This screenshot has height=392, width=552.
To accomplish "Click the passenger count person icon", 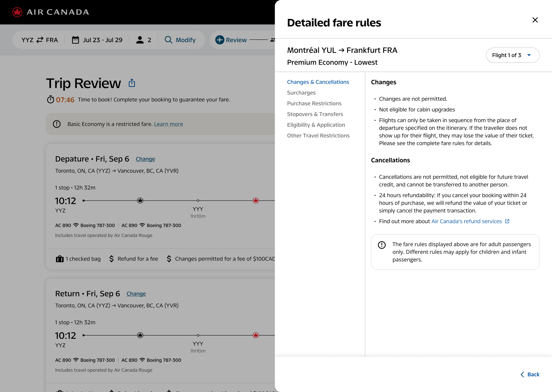I will pos(140,40).
